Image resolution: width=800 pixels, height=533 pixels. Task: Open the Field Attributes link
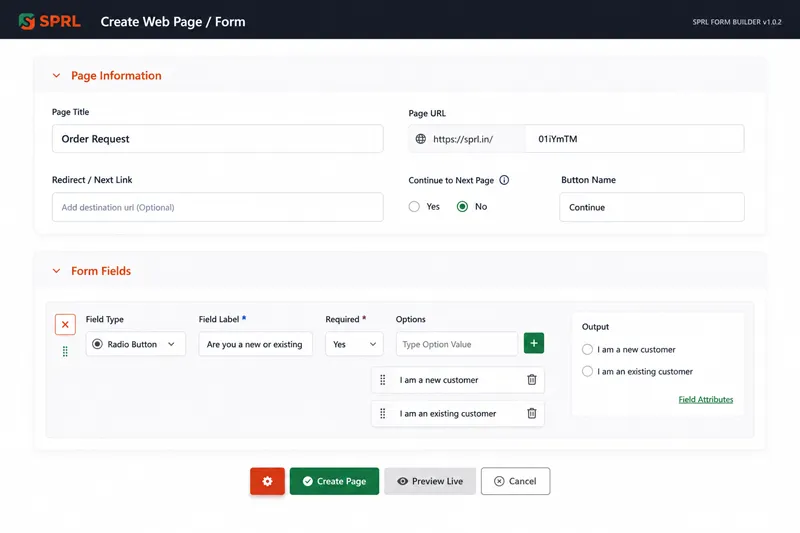tap(706, 399)
